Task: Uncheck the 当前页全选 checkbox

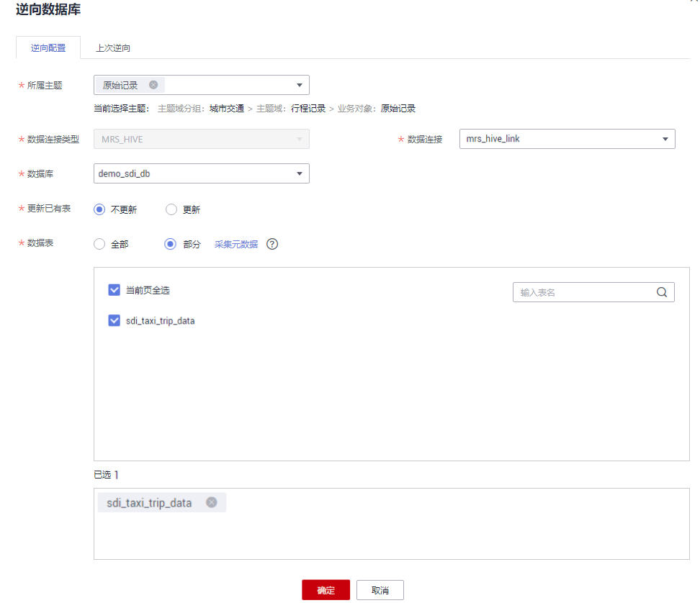Action: 114,290
